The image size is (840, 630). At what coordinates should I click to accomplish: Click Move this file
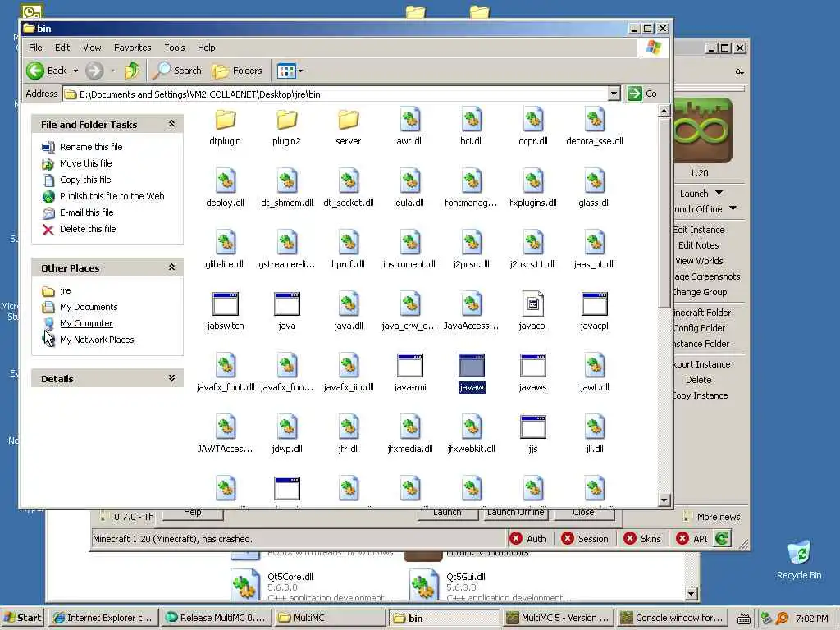[85, 163]
